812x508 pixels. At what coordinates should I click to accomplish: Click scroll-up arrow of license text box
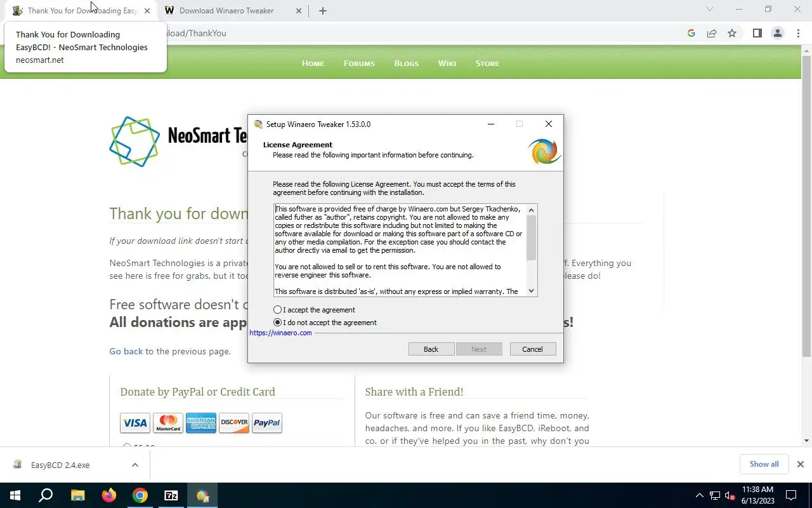532,210
